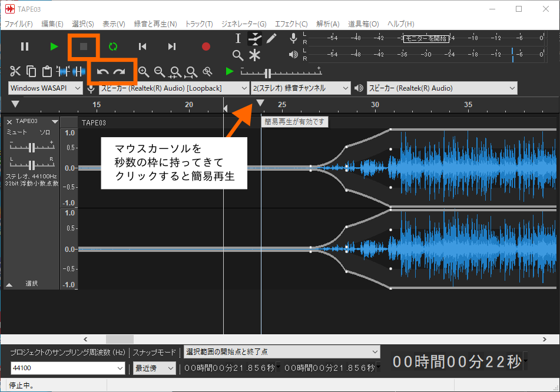Click the horizontal scrollbar thumb

pos(120,339)
